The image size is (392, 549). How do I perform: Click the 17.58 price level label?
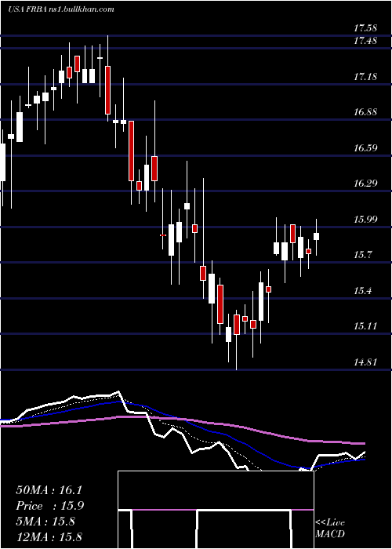pos(366,27)
